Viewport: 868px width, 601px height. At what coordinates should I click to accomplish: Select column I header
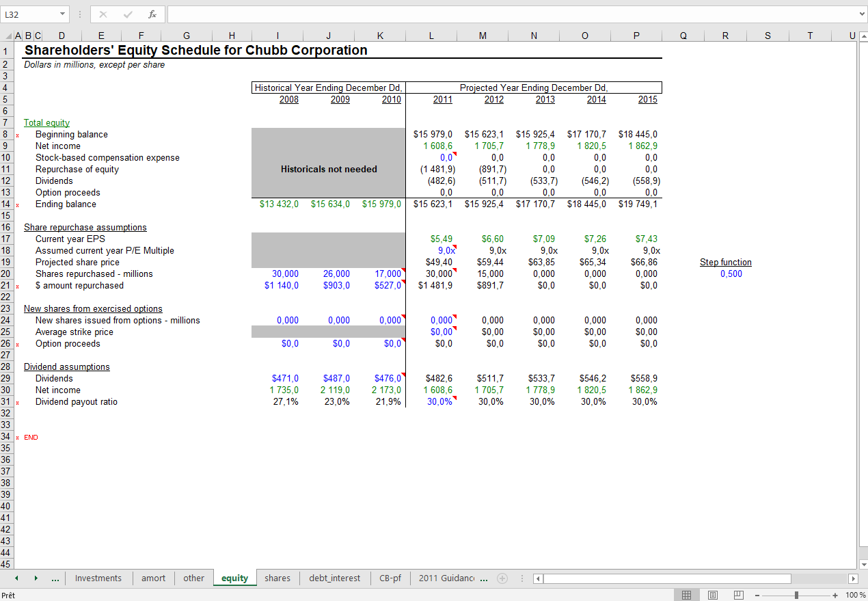[x=277, y=36]
